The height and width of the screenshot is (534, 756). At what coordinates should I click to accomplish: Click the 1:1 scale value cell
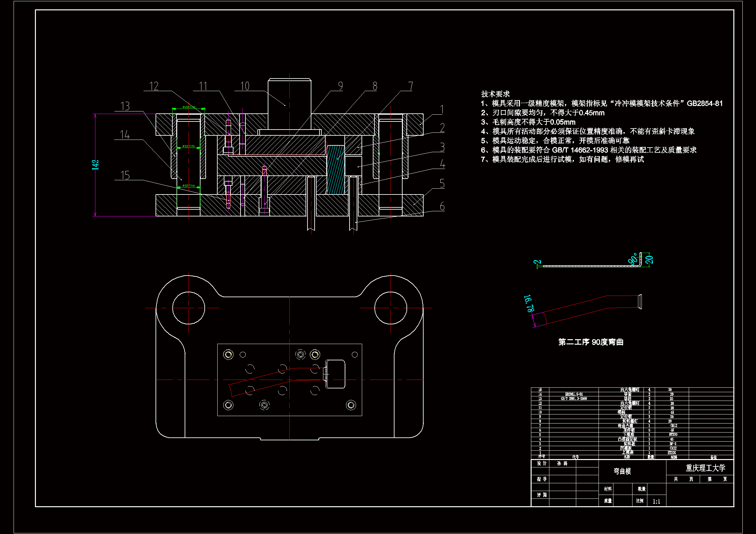[x=656, y=501]
